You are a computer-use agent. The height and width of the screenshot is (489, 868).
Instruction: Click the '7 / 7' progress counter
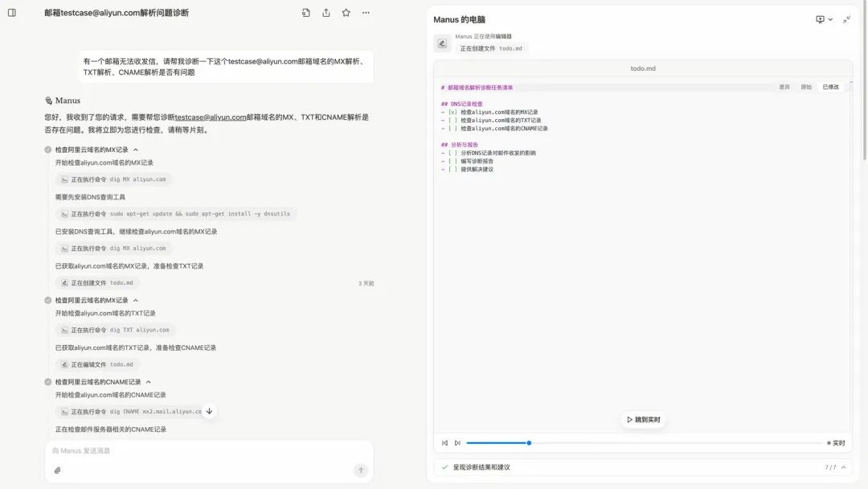click(x=830, y=467)
